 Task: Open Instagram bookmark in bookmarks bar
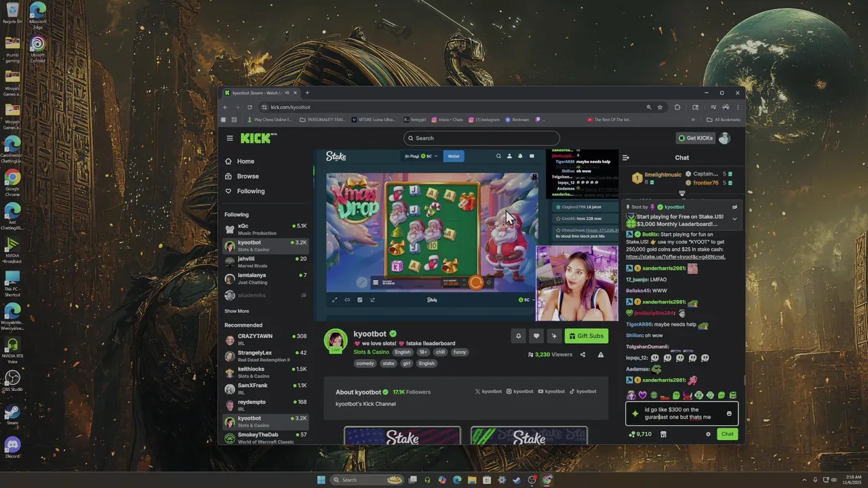pos(484,120)
